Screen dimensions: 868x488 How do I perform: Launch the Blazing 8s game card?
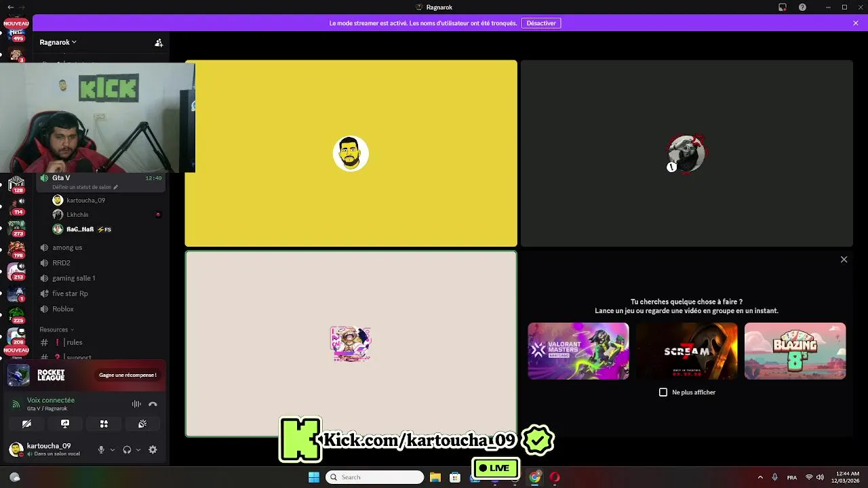[x=795, y=351]
